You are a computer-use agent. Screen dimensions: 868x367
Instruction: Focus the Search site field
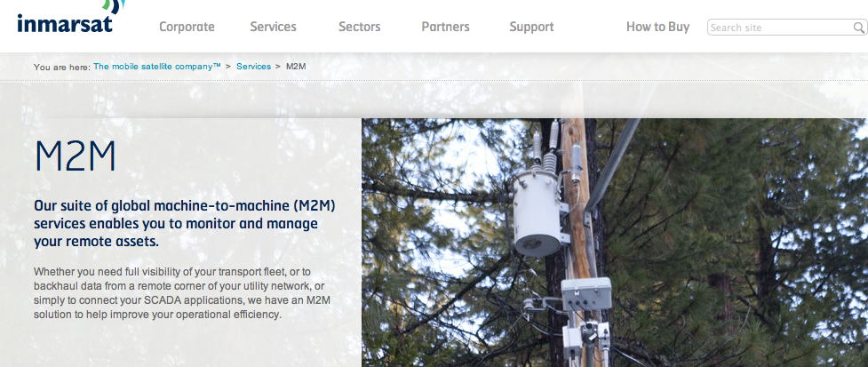tap(779, 28)
